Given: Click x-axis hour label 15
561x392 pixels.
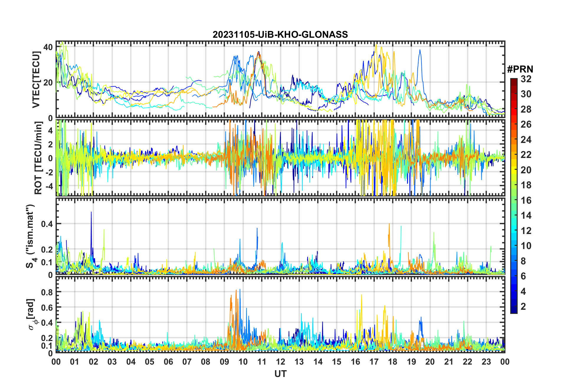Looking at the screenshot, I should [x=337, y=362].
